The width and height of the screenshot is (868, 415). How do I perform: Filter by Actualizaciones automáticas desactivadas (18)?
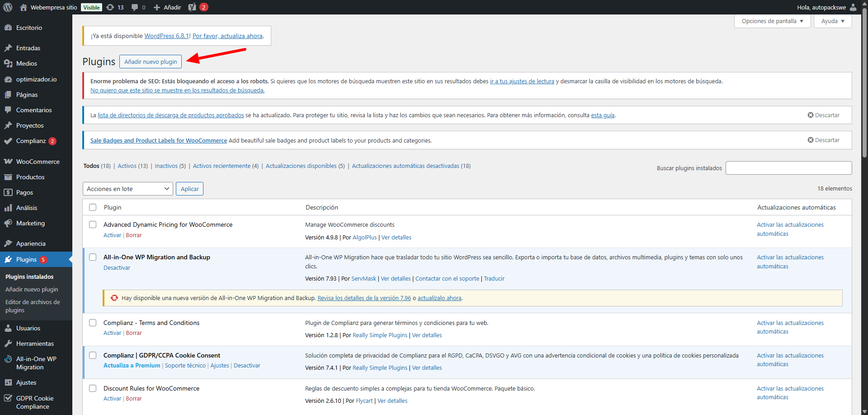[411, 166]
